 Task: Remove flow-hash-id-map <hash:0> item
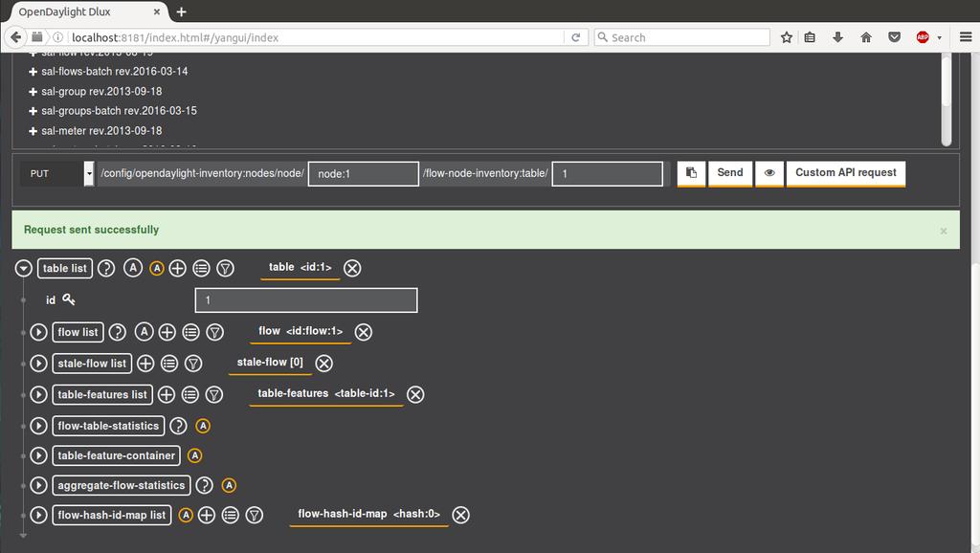[x=460, y=515]
